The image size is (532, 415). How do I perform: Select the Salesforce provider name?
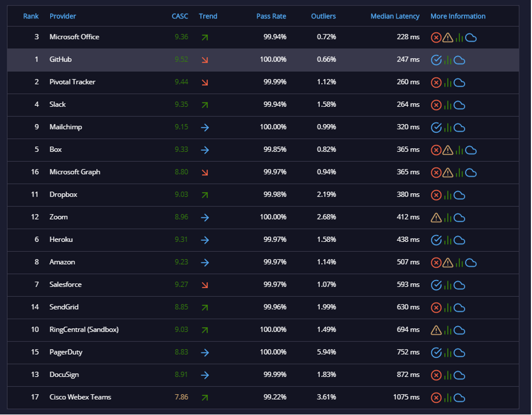click(x=65, y=284)
